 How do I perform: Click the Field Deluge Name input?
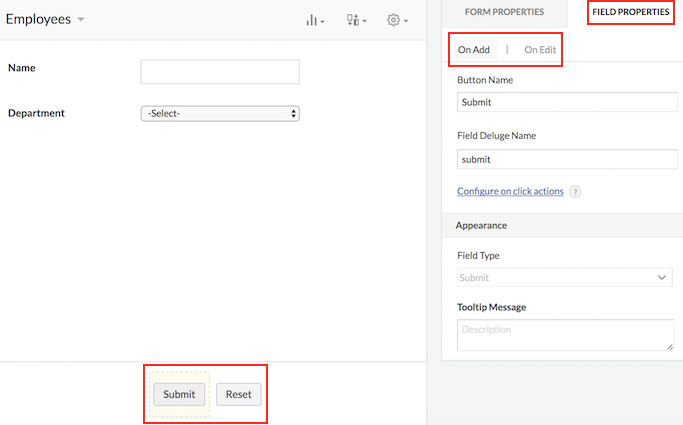click(x=566, y=159)
